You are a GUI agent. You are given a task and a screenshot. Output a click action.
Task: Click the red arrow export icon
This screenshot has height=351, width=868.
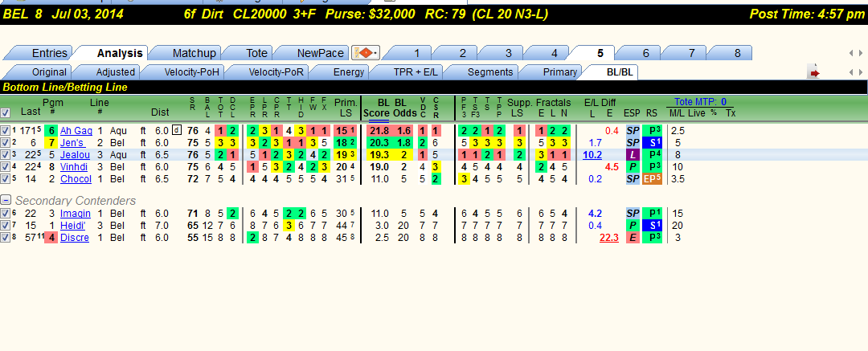(813, 72)
